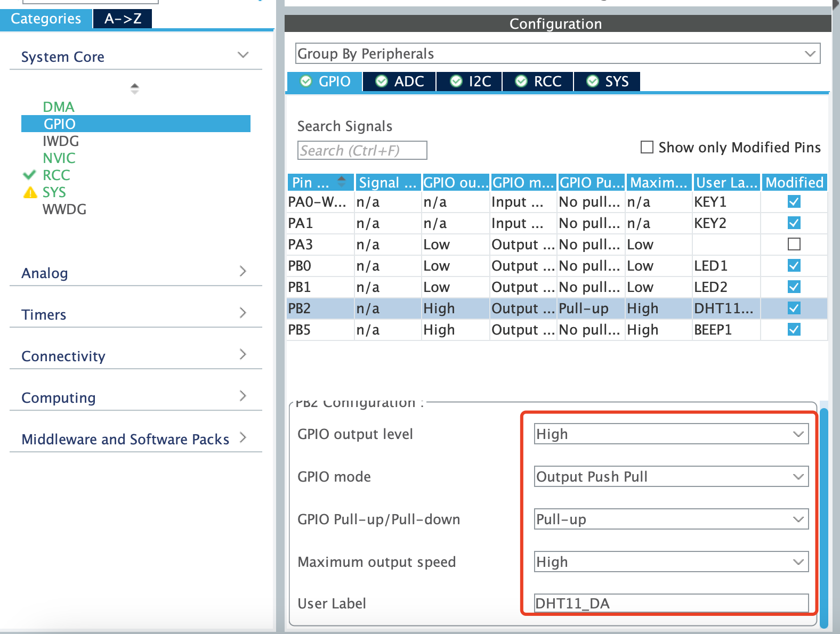Click the Search Signals input field
Image resolution: width=840 pixels, height=634 pixels.
[362, 151]
